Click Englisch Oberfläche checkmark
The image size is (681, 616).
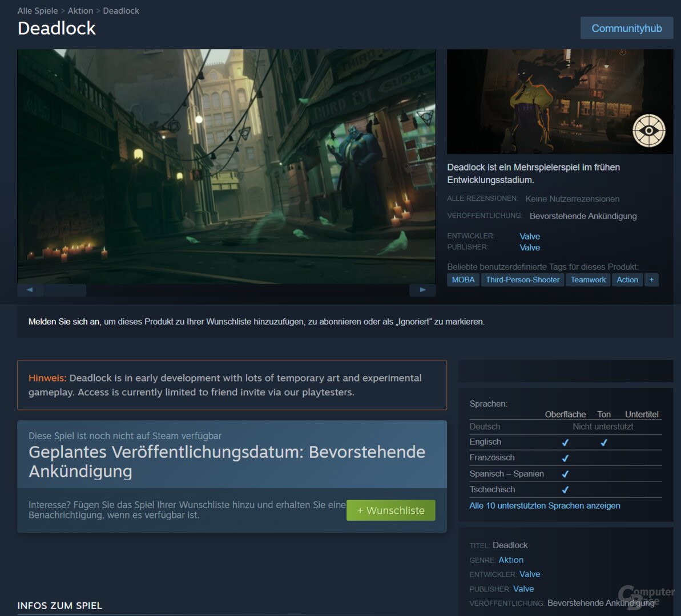(x=565, y=443)
